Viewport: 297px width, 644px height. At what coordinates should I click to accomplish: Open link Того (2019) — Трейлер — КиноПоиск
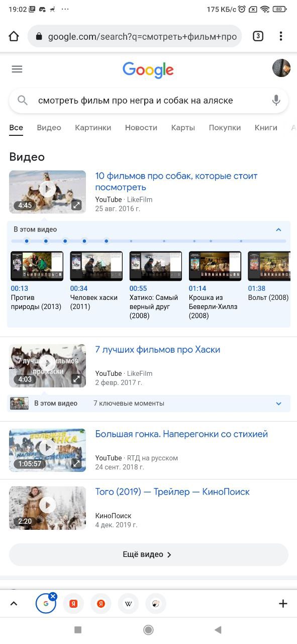tap(172, 492)
